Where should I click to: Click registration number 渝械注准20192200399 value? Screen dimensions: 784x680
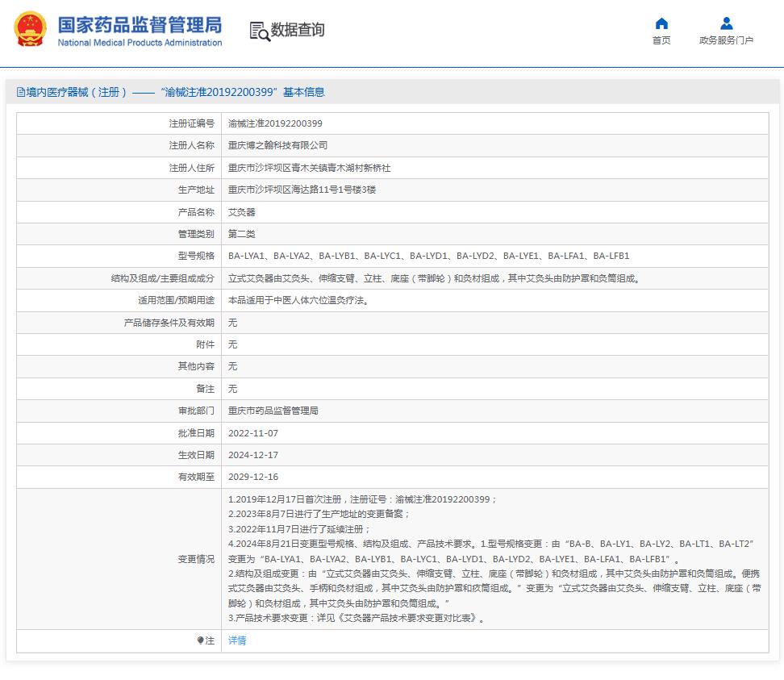point(275,124)
